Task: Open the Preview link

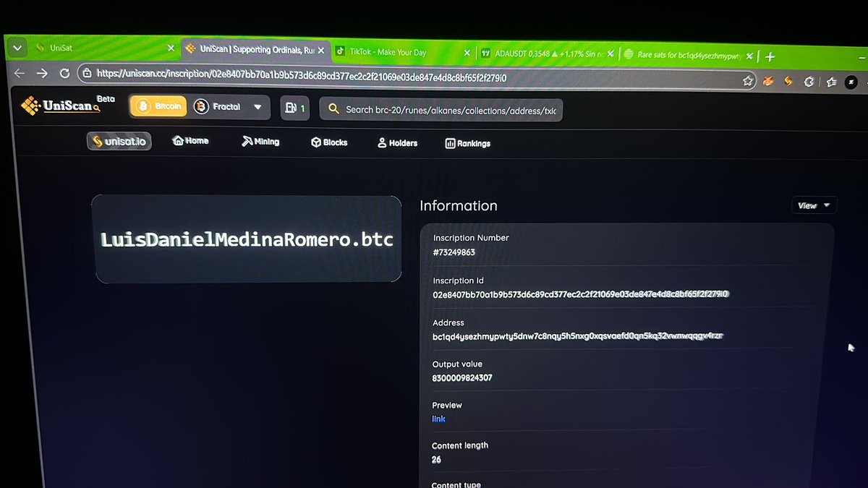Action: coord(438,419)
